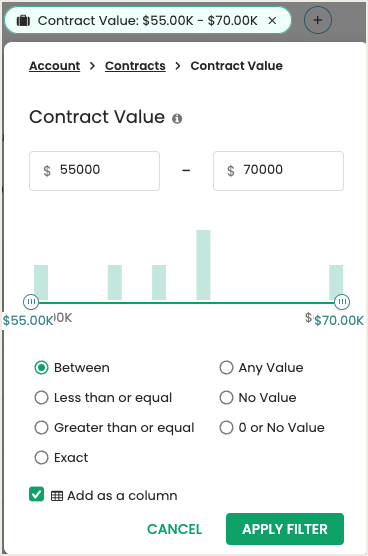Remove the Contract Value filter chip

click(272, 21)
